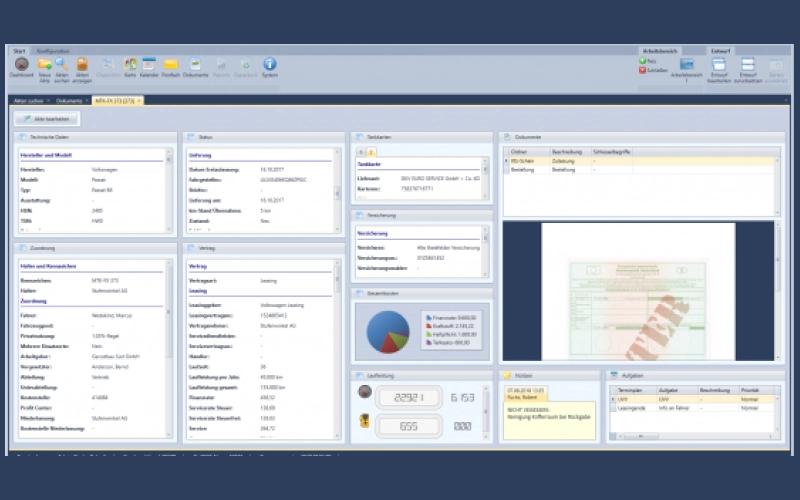Click Entwurf bearbeiten icon

click(719, 64)
